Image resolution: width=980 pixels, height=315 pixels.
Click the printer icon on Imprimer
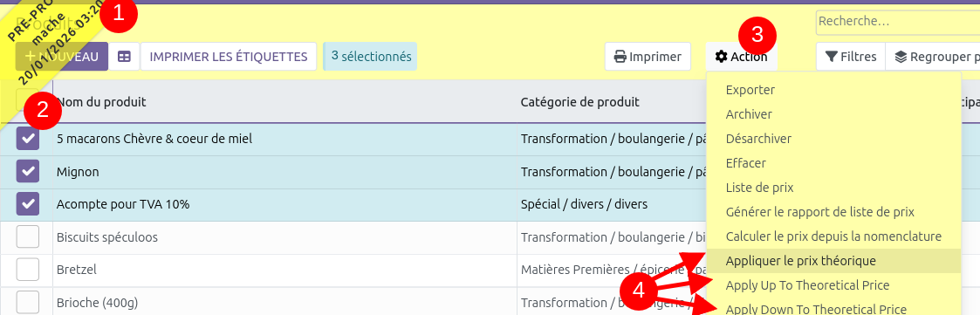coord(620,57)
